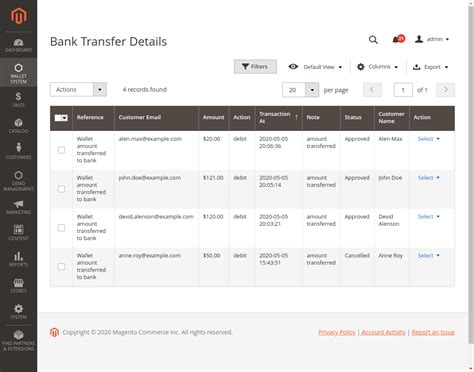Go to the previous page arrow
The image size is (474, 372).
(372, 90)
